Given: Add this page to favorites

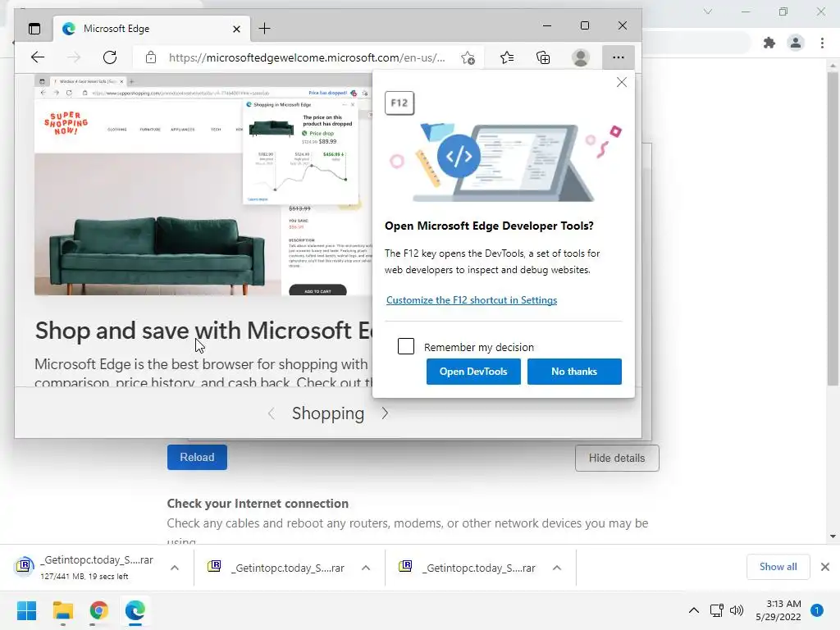Looking at the screenshot, I should pos(468,57).
